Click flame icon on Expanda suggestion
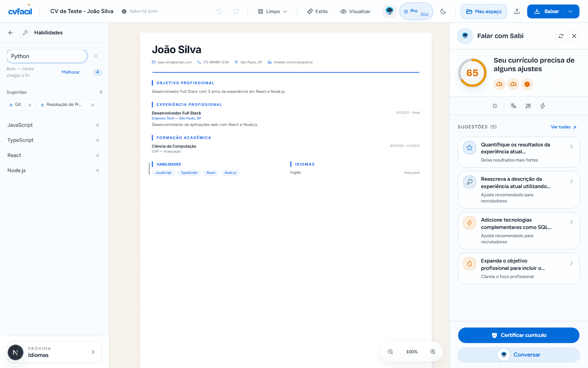This screenshot has height=368, width=588. click(470, 264)
